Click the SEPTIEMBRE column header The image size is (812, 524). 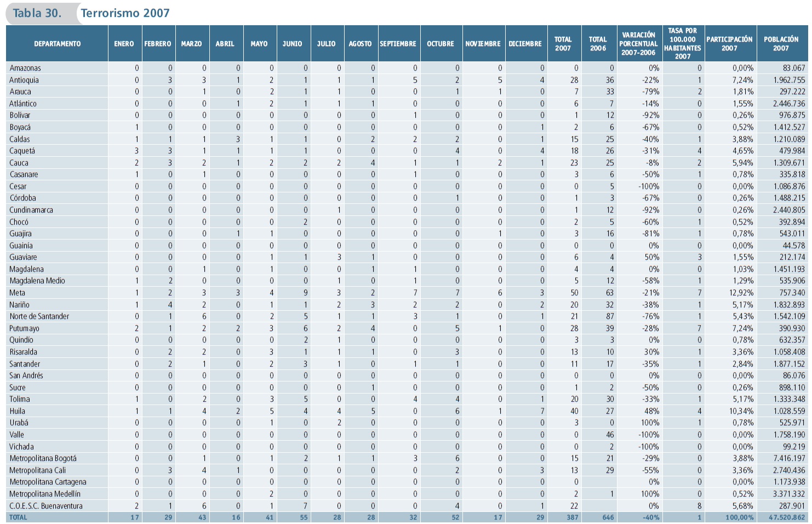[398, 44]
